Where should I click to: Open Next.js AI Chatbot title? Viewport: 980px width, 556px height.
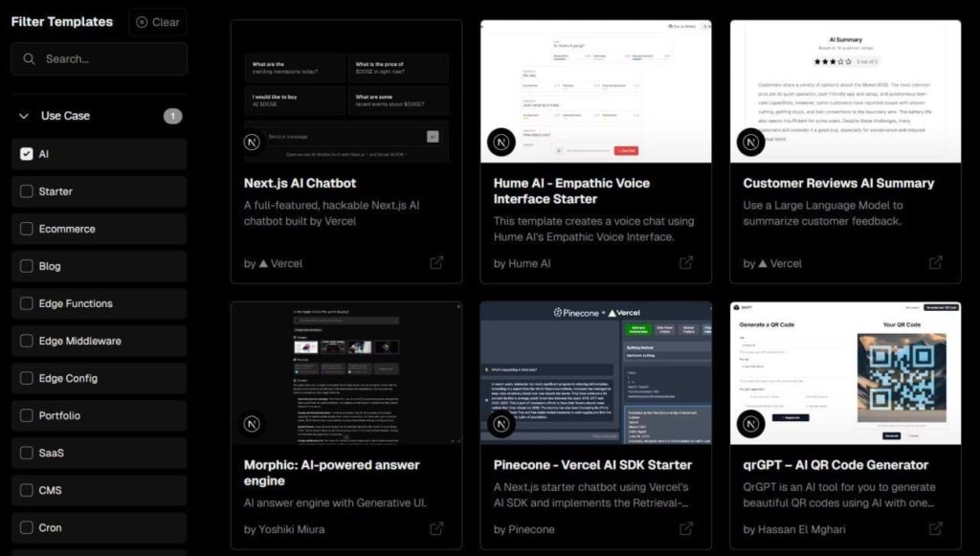(300, 183)
